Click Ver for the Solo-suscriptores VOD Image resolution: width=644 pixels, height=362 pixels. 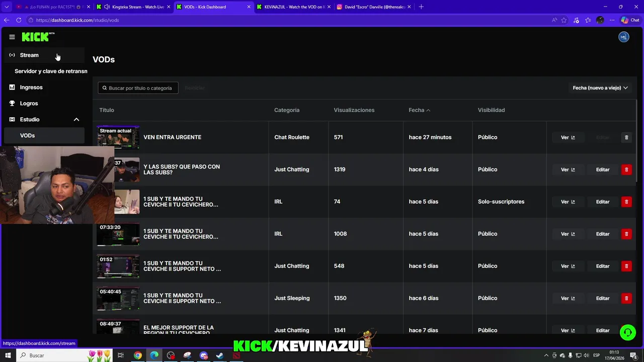pos(568,202)
